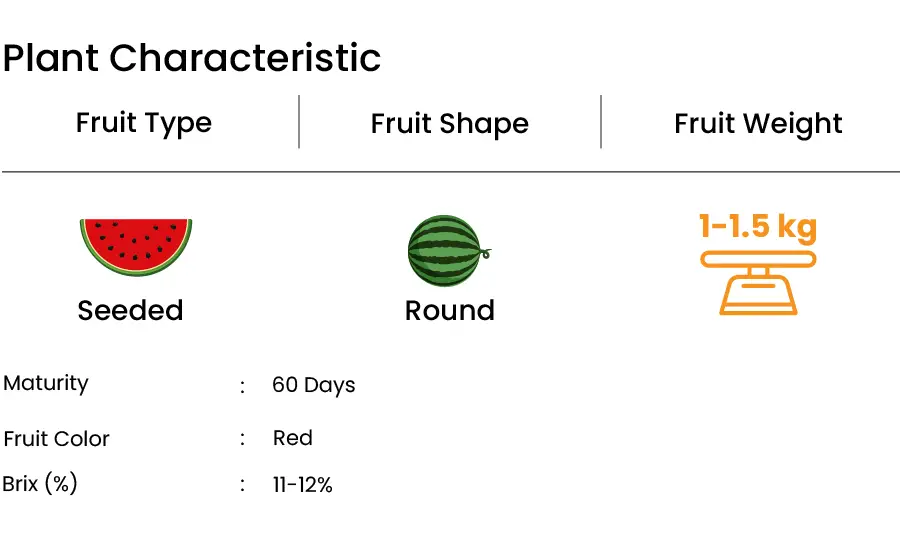Click the 11-12% Brix value
The height and width of the screenshot is (548, 900).
click(x=302, y=485)
